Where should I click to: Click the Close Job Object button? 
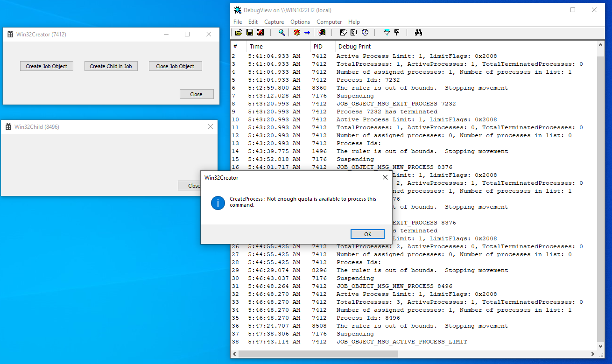(x=175, y=66)
